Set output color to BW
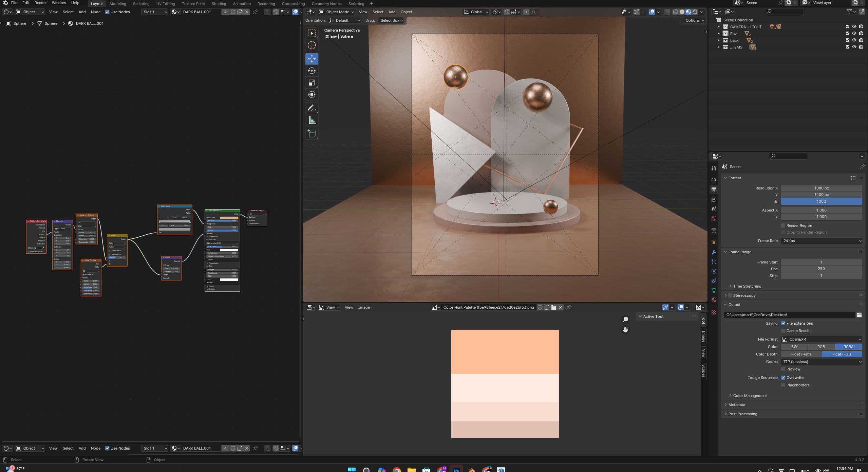Viewport: 868px width, 472px height. [794, 347]
